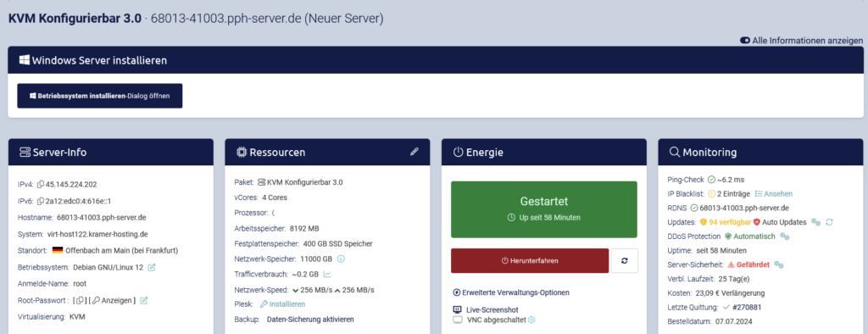
Task: Click the Live-Screenshot monitor icon
Action: click(457, 309)
